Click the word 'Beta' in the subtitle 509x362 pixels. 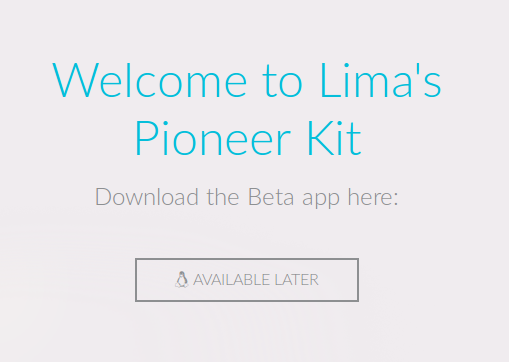coord(271,197)
